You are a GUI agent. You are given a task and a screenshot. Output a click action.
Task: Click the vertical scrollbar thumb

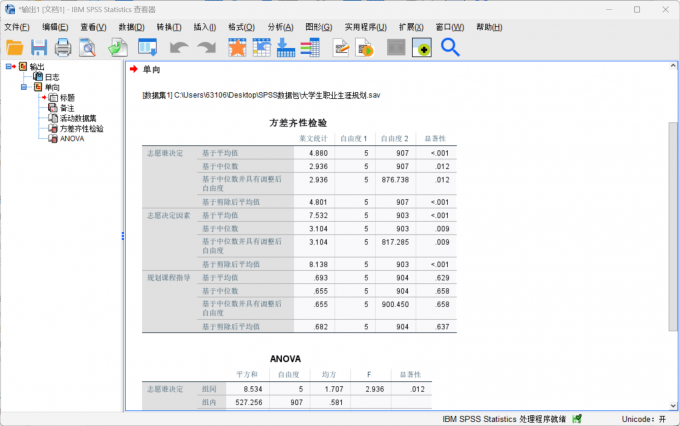click(x=673, y=226)
